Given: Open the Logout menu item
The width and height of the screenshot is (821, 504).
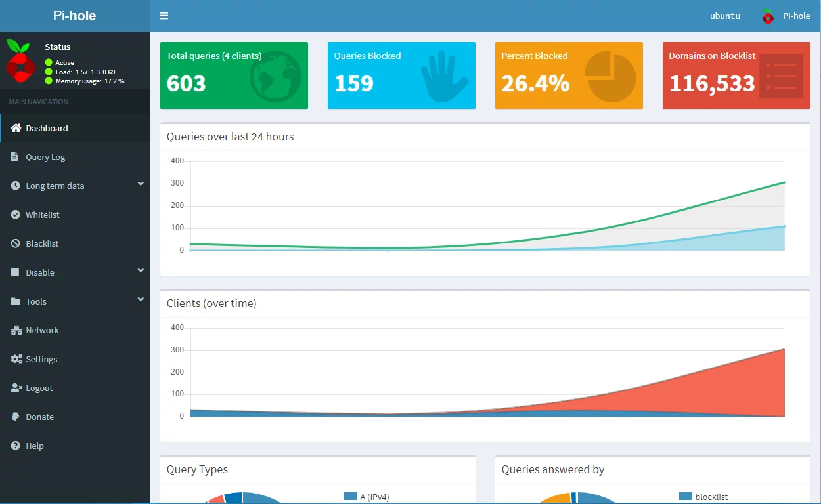Looking at the screenshot, I should point(39,388).
